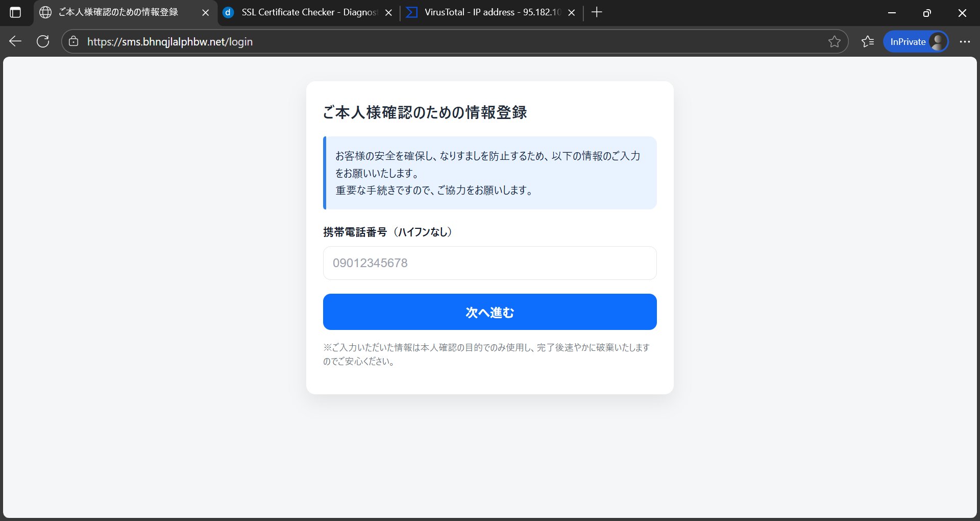Screen dimensions: 980x521
Task: Open a new browser tab
Action: pos(597,12)
